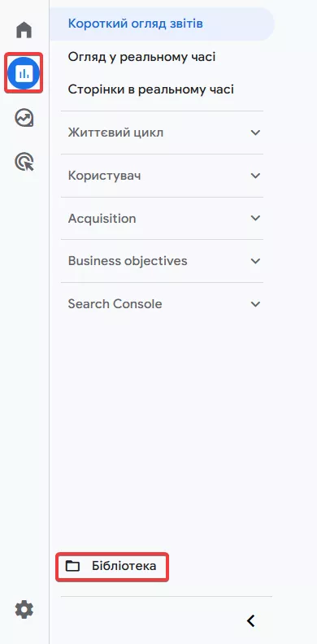The height and width of the screenshot is (644, 317).
Task: Click the Користувач section label
Action: point(104,176)
